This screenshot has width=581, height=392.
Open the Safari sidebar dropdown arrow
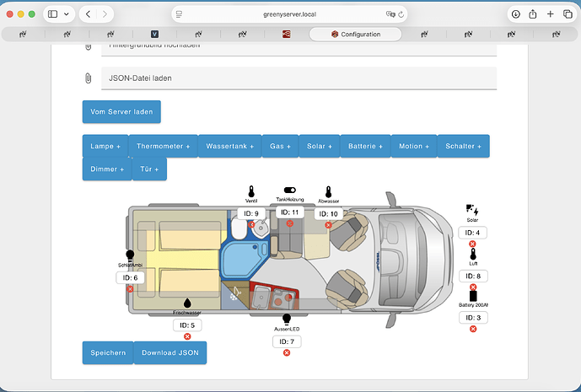pos(67,14)
